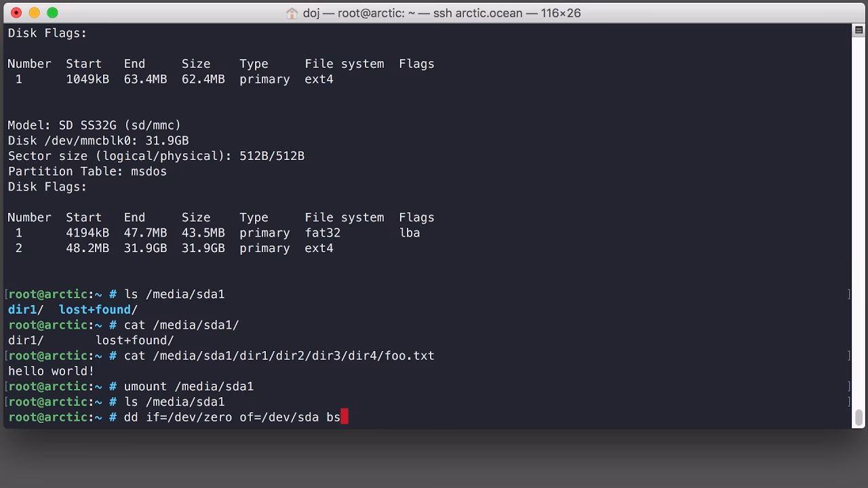Viewport: 868px width, 488px height.
Task: Click the '47.7MB' end value
Action: [x=145, y=232]
